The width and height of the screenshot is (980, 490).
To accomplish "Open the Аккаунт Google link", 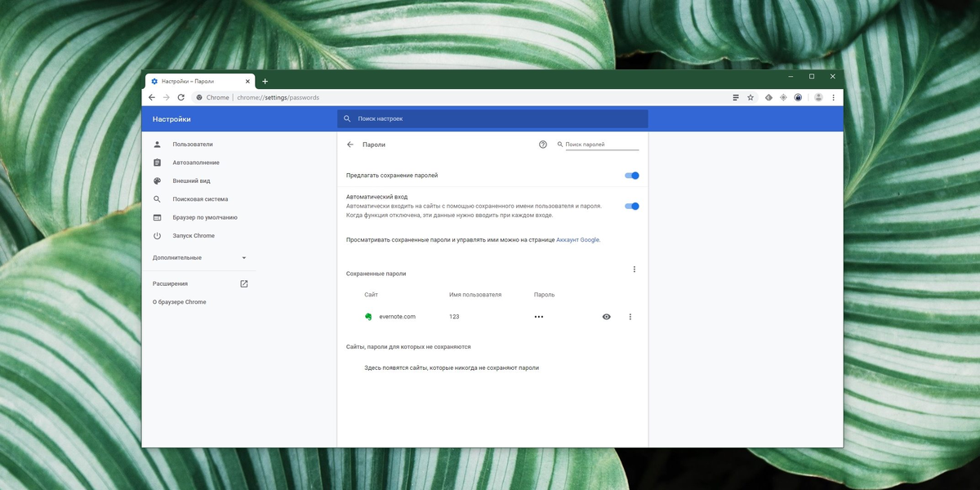I will pos(578,240).
